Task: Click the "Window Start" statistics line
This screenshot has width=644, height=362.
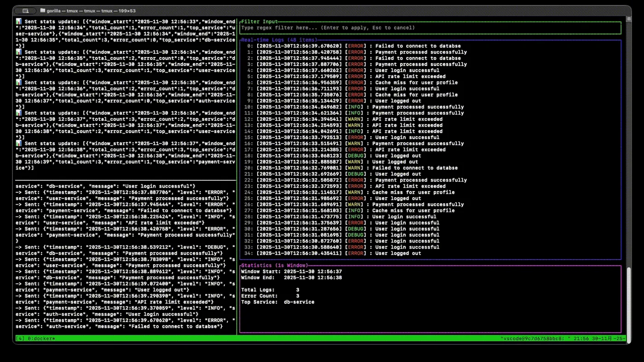Action: (x=292, y=271)
